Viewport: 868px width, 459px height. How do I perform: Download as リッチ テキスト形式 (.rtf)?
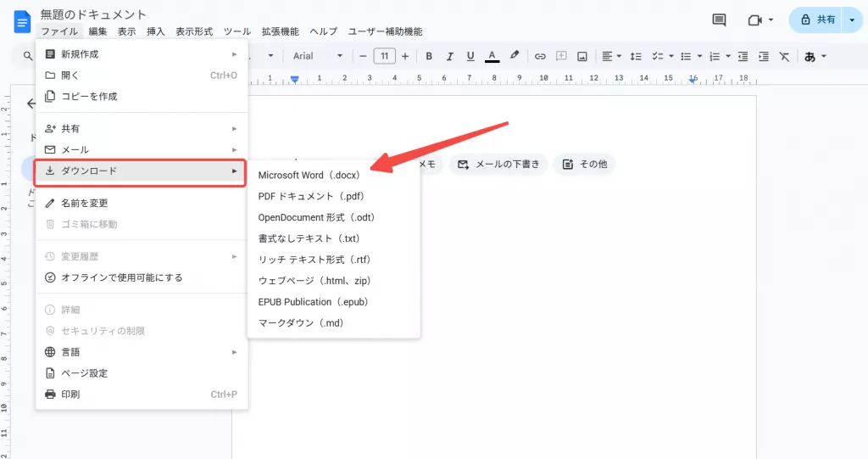coord(334,260)
